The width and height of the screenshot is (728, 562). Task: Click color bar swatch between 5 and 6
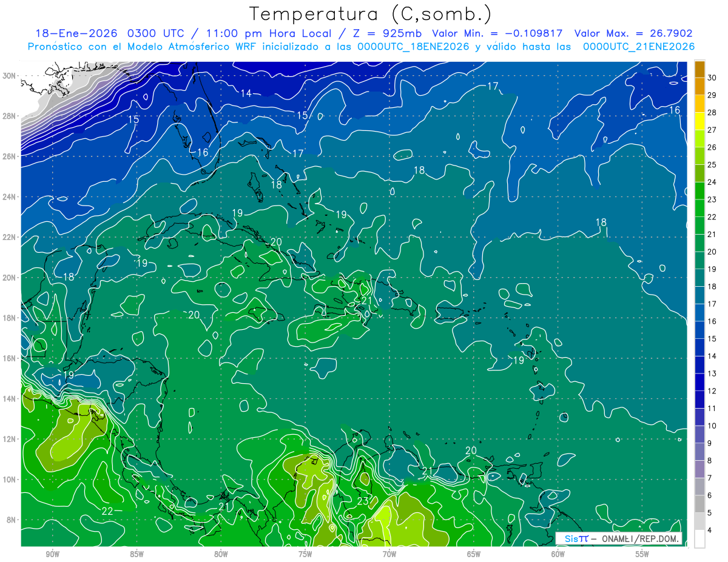tap(699, 504)
